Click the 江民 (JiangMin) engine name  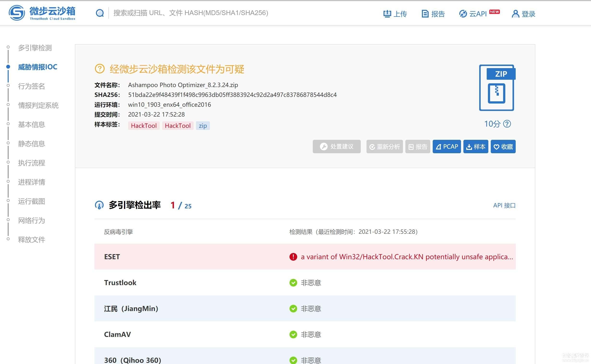(131, 309)
